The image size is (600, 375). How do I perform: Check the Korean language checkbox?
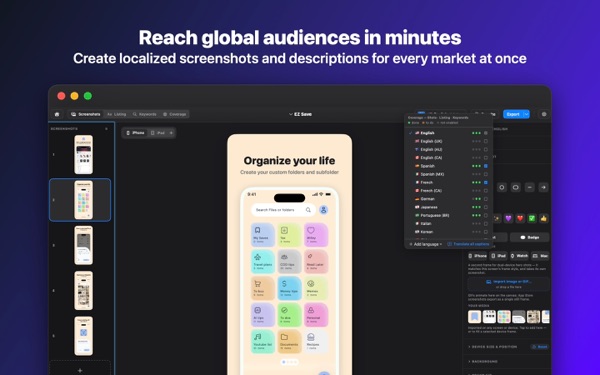pyautogui.click(x=486, y=232)
